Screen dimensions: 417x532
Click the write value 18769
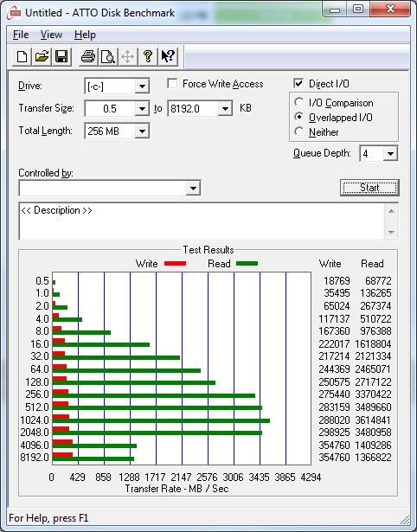[337, 281]
